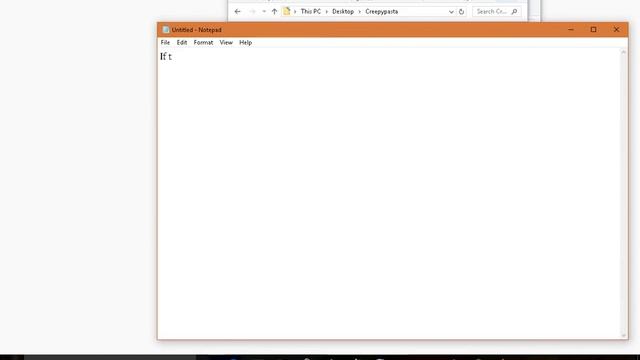Minimize the Notepad window

(x=571, y=29)
